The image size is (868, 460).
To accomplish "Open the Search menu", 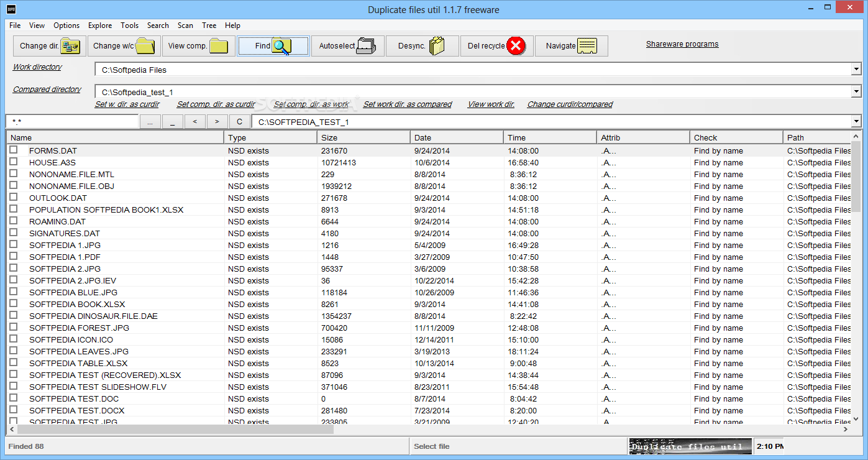I will point(158,25).
